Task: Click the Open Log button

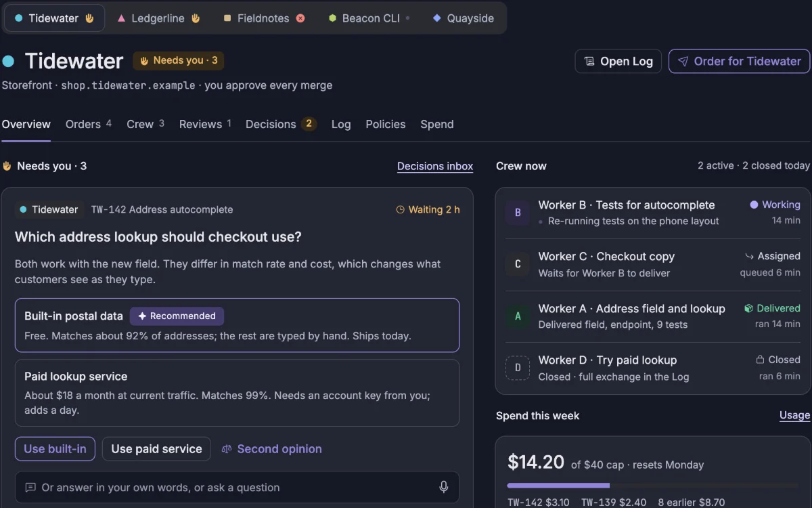Action: tap(618, 61)
